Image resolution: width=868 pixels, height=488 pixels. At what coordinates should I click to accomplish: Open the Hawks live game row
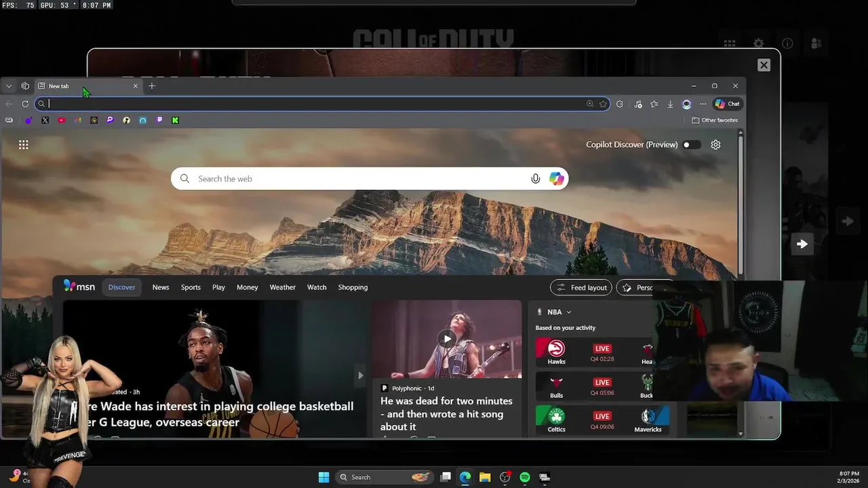click(x=594, y=352)
